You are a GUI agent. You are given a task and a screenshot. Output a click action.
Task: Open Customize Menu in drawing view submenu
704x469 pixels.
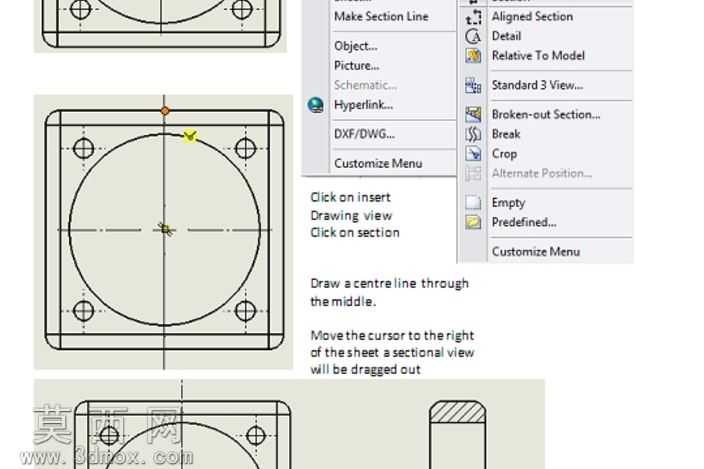tap(536, 252)
